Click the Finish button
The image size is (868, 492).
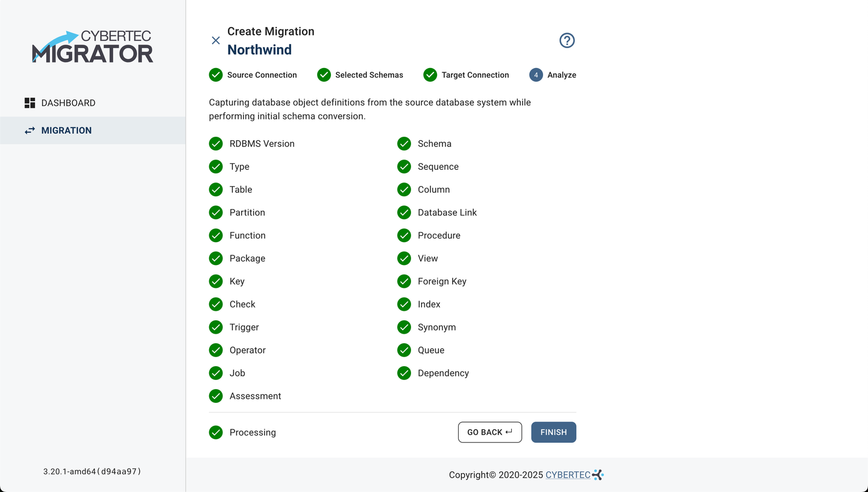553,432
